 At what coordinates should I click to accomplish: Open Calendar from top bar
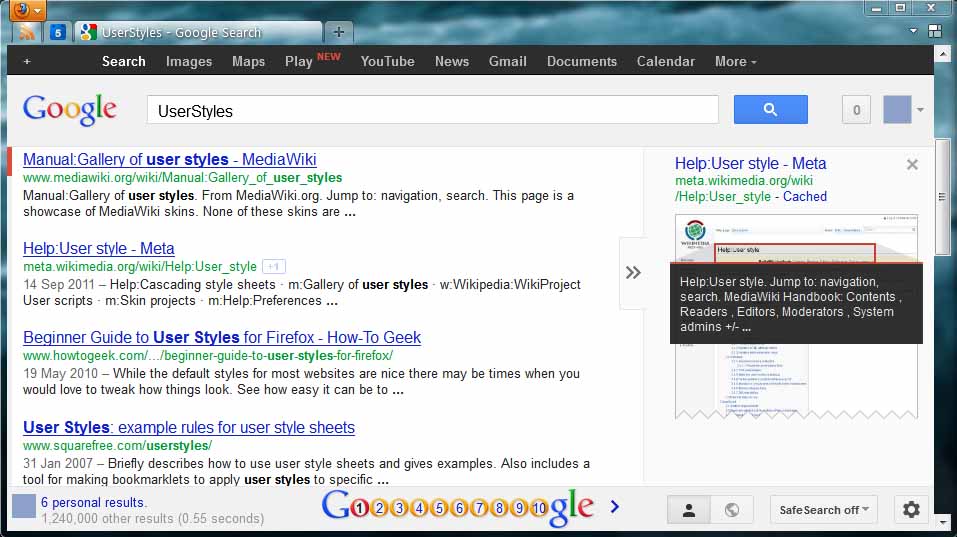point(666,62)
